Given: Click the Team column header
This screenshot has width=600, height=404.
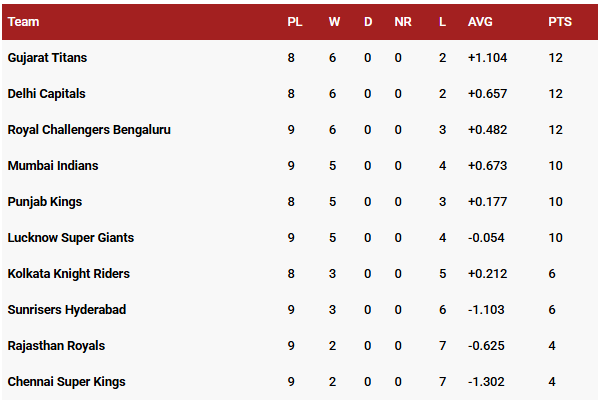Looking at the screenshot, I should pos(24,21).
